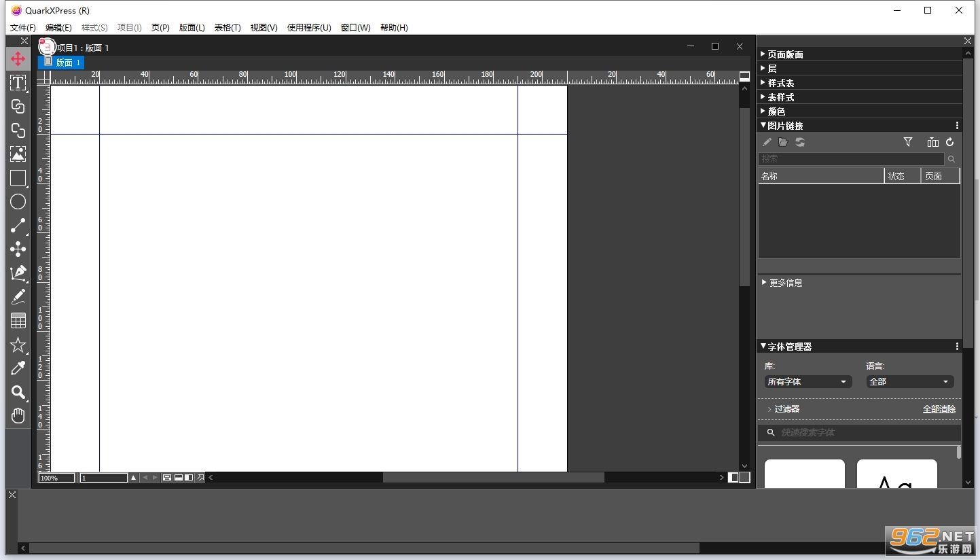Open the 语言 全部 dropdown
This screenshot has width=980, height=560.
coord(910,382)
